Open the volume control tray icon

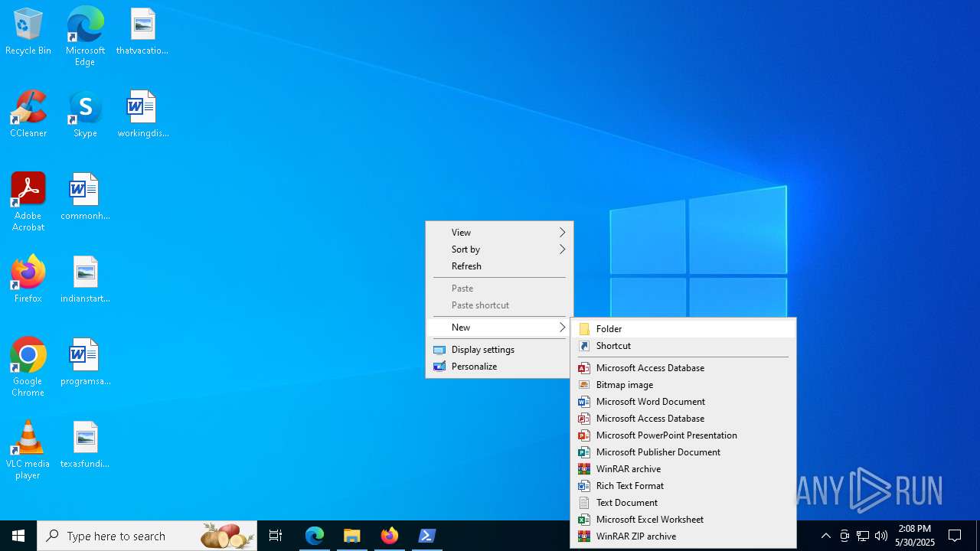(x=881, y=536)
